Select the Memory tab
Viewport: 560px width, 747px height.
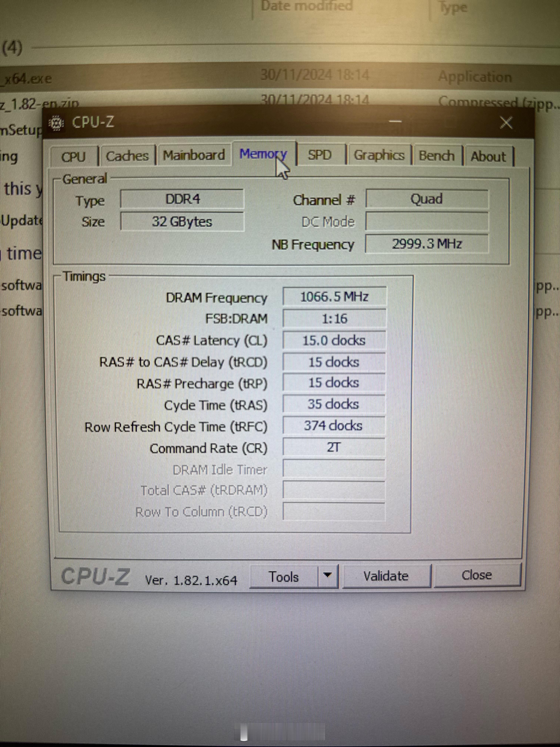(x=263, y=154)
